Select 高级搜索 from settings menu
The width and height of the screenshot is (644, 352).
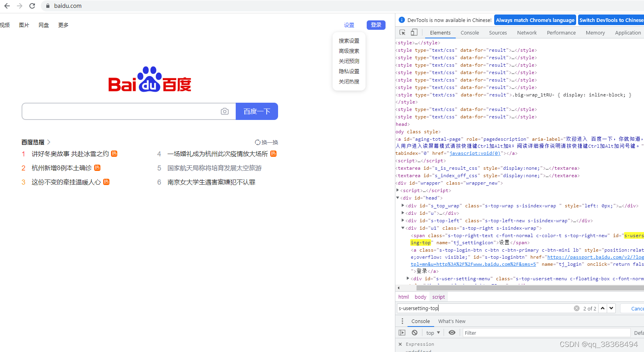[349, 51]
